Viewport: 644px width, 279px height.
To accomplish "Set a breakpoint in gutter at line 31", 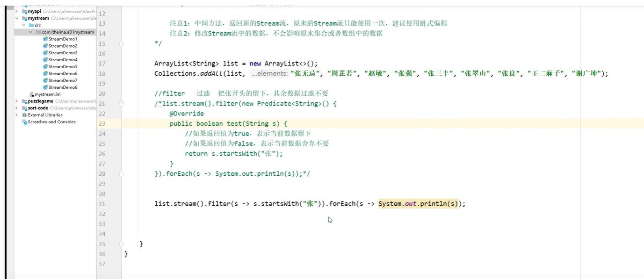I will [x=111, y=203].
